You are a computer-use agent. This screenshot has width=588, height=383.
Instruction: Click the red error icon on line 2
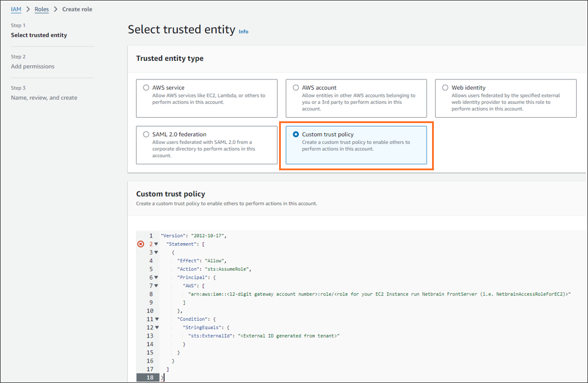click(140, 244)
